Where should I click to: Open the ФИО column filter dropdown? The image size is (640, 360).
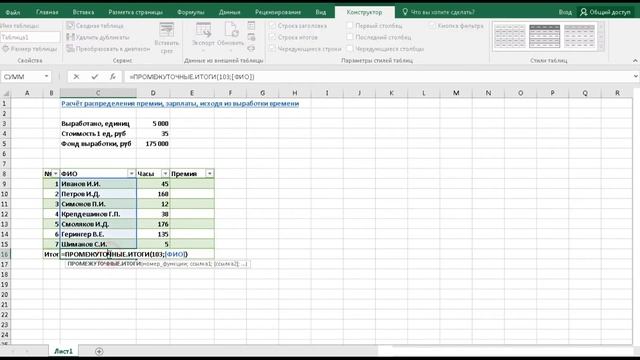[x=131, y=173]
